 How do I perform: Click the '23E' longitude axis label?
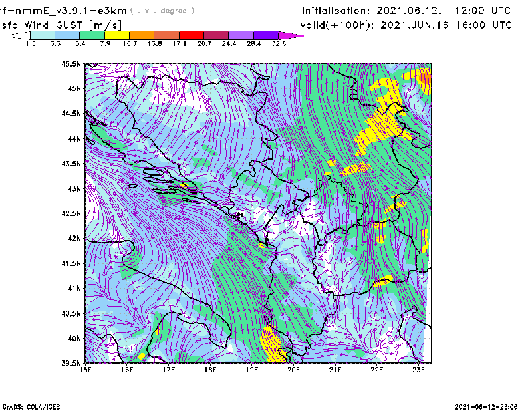pyautogui.click(x=418, y=370)
